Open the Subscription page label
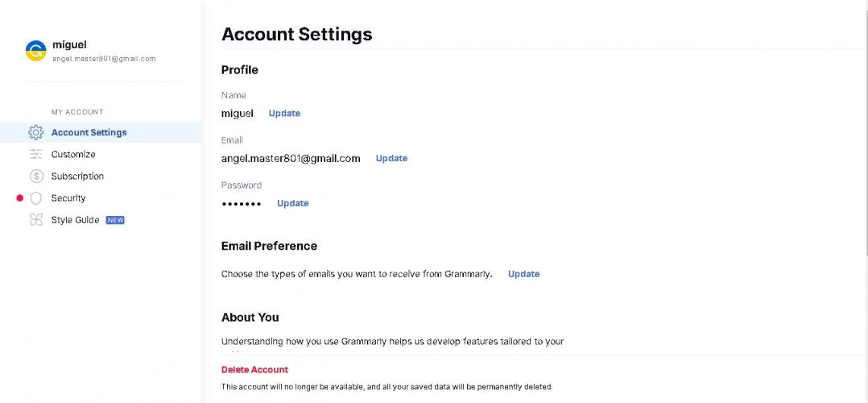Image resolution: width=868 pixels, height=403 pixels. pyautogui.click(x=77, y=176)
